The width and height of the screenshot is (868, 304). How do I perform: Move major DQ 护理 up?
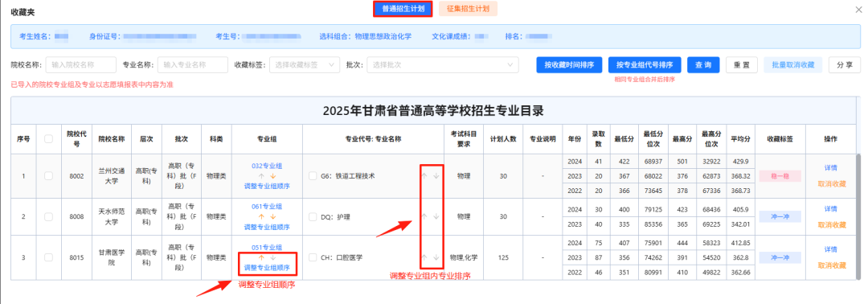pyautogui.click(x=424, y=216)
